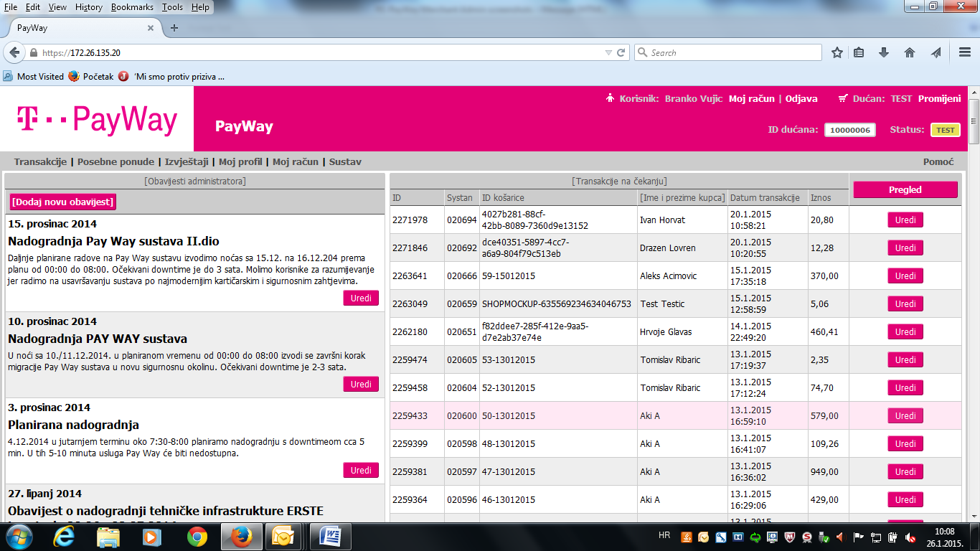Show bookmarks list icon in toolbar
The height and width of the screenshot is (551, 980).
pos(859,52)
